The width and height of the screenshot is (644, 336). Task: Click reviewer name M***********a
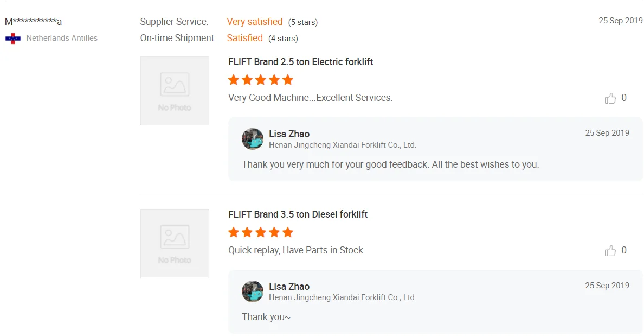33,22
